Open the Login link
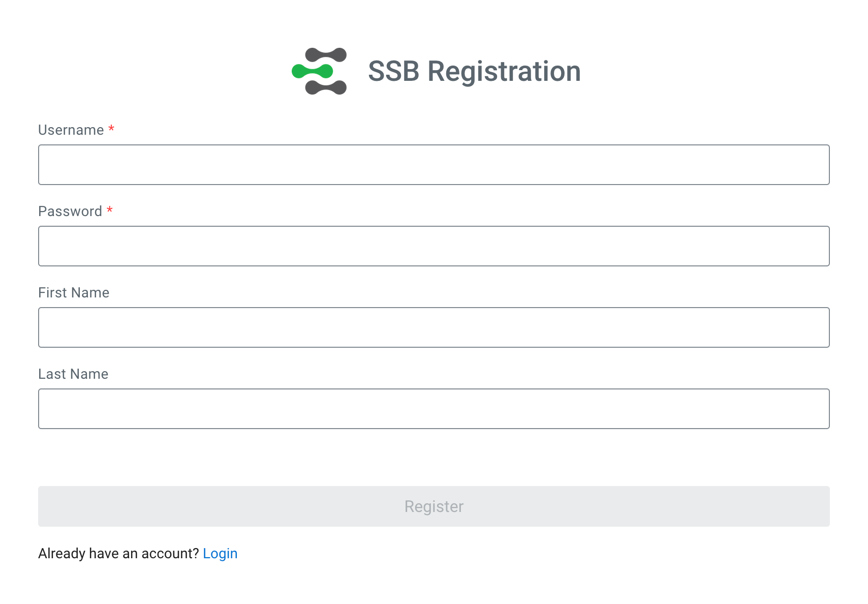The width and height of the screenshot is (868, 604). coord(220,553)
